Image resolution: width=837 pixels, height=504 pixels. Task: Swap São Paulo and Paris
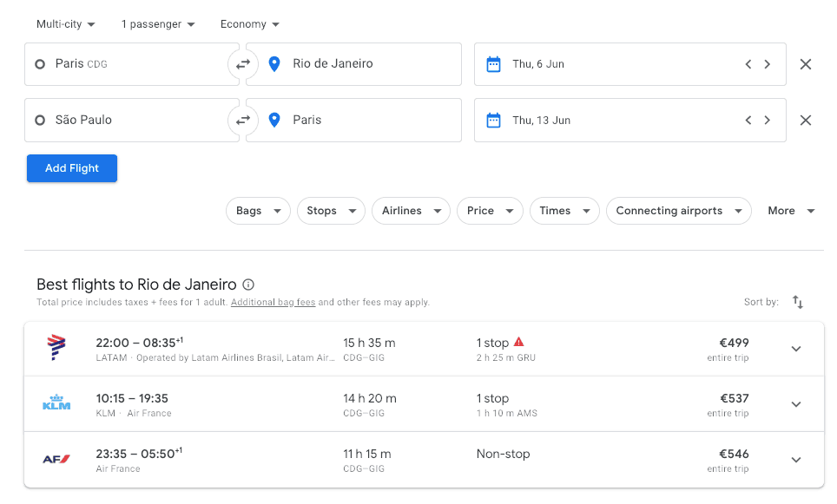point(241,120)
